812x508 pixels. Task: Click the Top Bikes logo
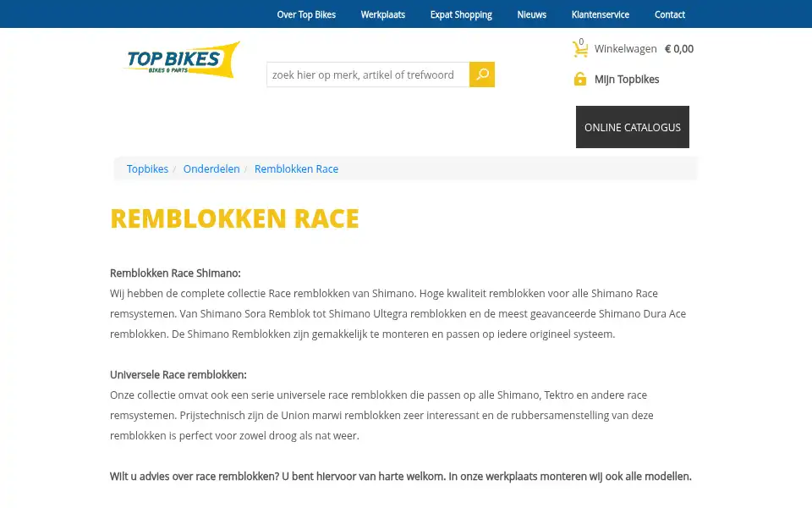click(x=181, y=60)
